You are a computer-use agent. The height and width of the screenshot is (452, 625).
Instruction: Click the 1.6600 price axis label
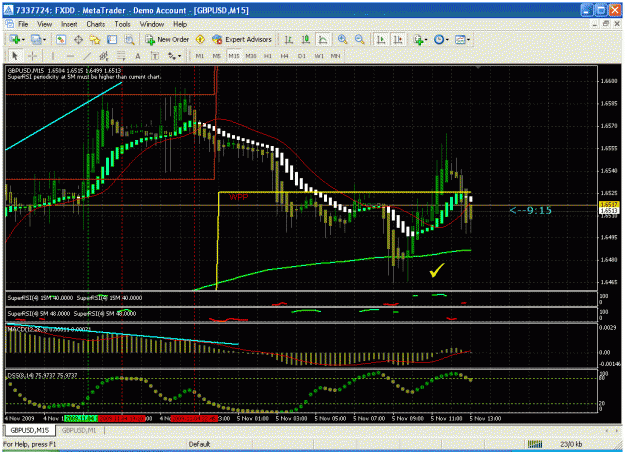tap(609, 81)
